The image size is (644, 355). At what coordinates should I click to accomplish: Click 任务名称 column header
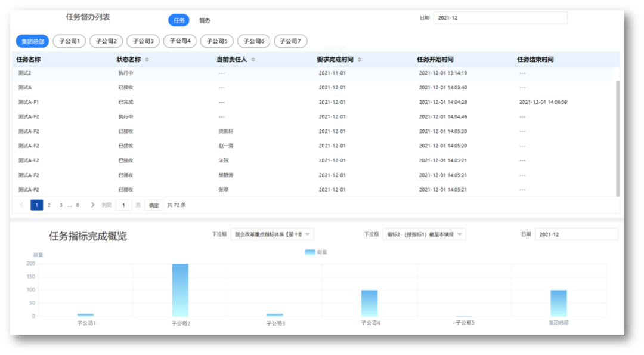29,60
